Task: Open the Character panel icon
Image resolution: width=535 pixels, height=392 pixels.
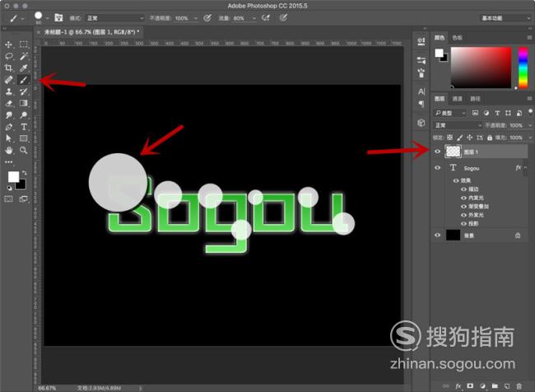Action: (421, 91)
